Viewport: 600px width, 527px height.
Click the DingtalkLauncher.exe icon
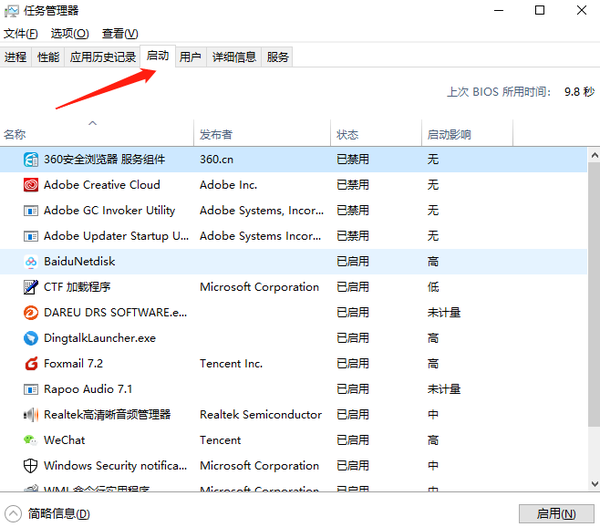click(31, 338)
